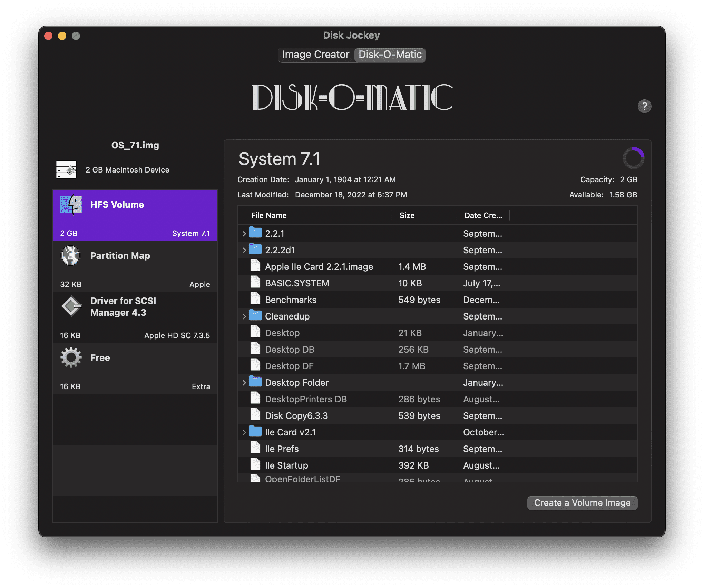Select the IIe Prefs file name

pos(282,449)
